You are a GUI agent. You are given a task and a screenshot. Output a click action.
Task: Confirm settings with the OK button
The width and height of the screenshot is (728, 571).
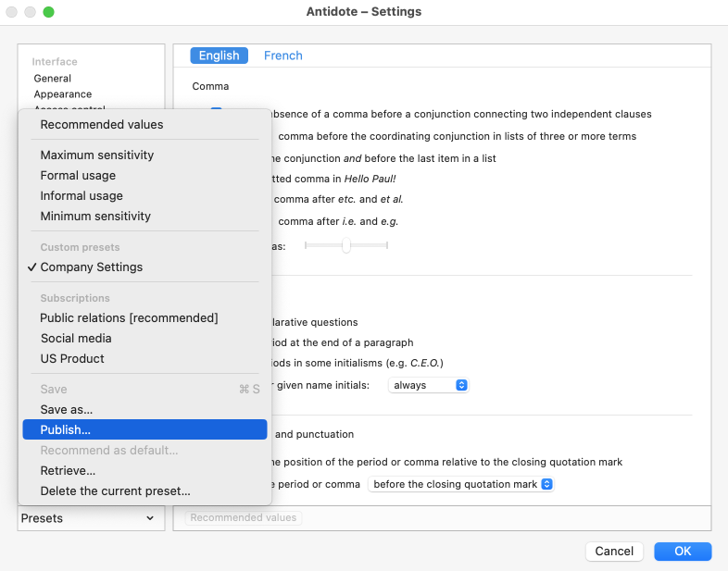click(x=683, y=551)
